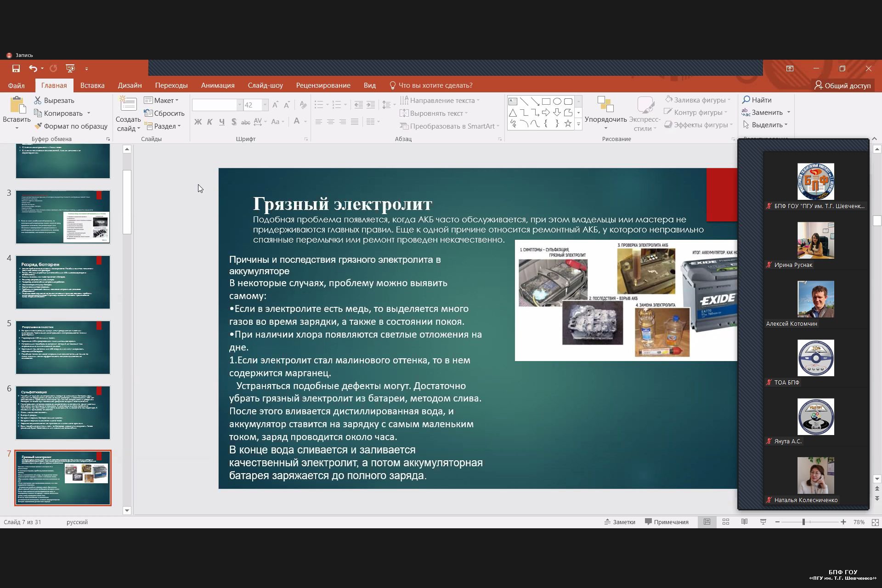
Task: Toggle Bold (Ж) formatting
Action: 198,122
